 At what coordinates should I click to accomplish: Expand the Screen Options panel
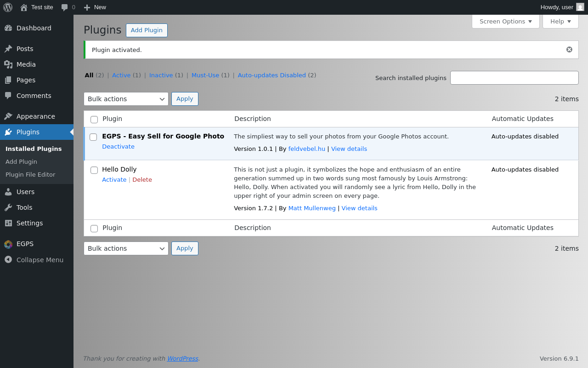coord(506,21)
